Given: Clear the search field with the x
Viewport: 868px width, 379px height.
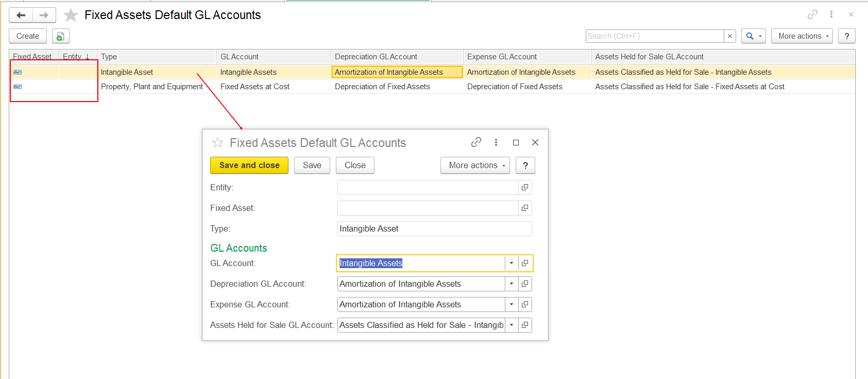Looking at the screenshot, I should [730, 36].
